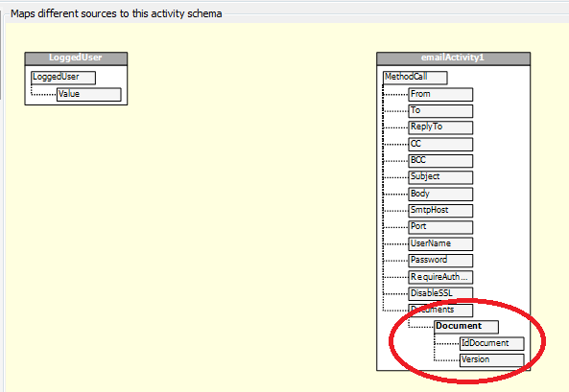Image resolution: width=569 pixels, height=392 pixels.
Task: Pick the Subject schema field
Action: tap(440, 177)
